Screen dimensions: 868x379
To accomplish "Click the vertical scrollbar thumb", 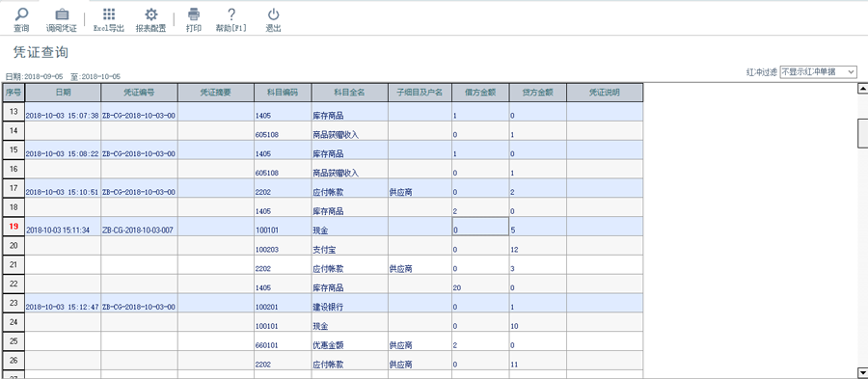I will coord(862,133).
